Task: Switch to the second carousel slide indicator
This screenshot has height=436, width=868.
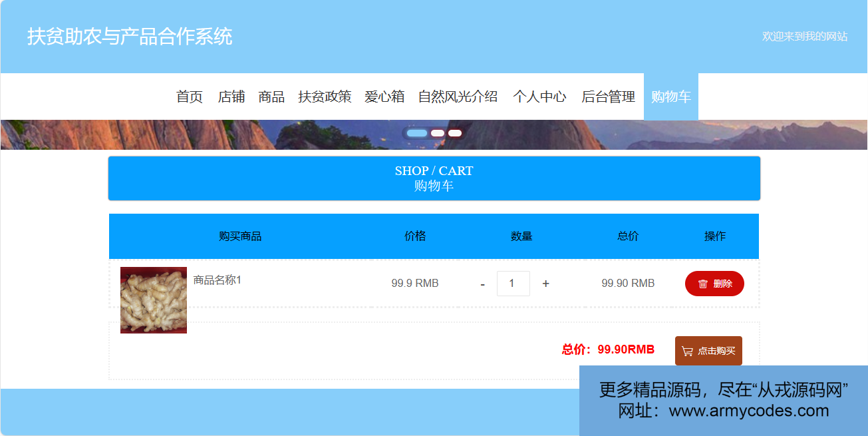Action: pos(438,133)
